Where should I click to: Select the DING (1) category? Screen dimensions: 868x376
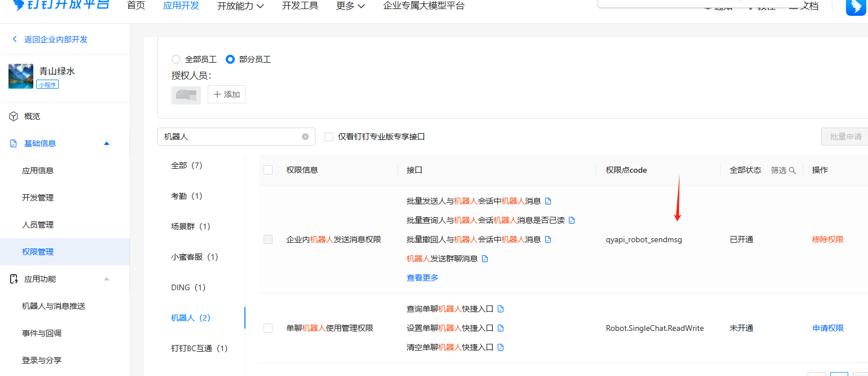188,287
